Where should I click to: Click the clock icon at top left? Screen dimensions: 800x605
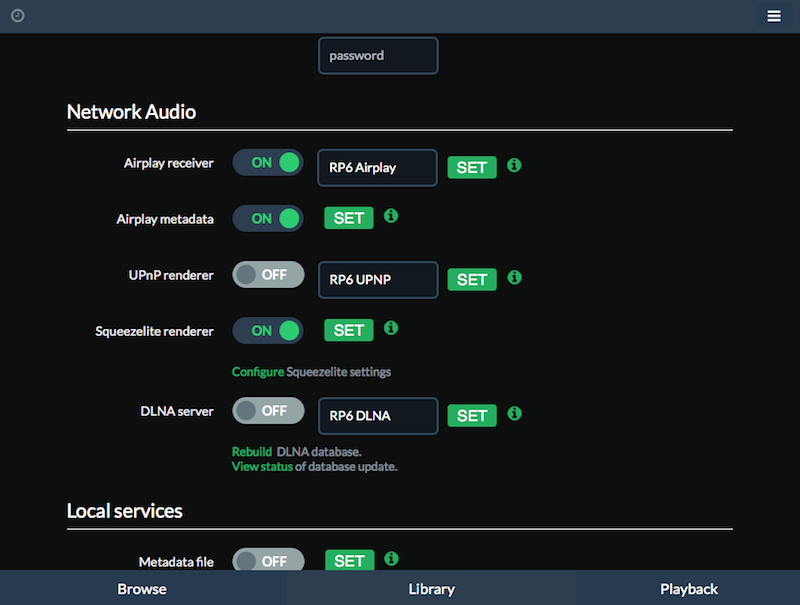tap(18, 16)
